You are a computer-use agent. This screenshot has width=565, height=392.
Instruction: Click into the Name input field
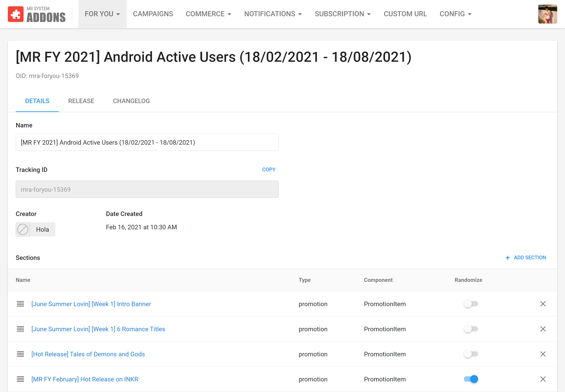(x=147, y=142)
